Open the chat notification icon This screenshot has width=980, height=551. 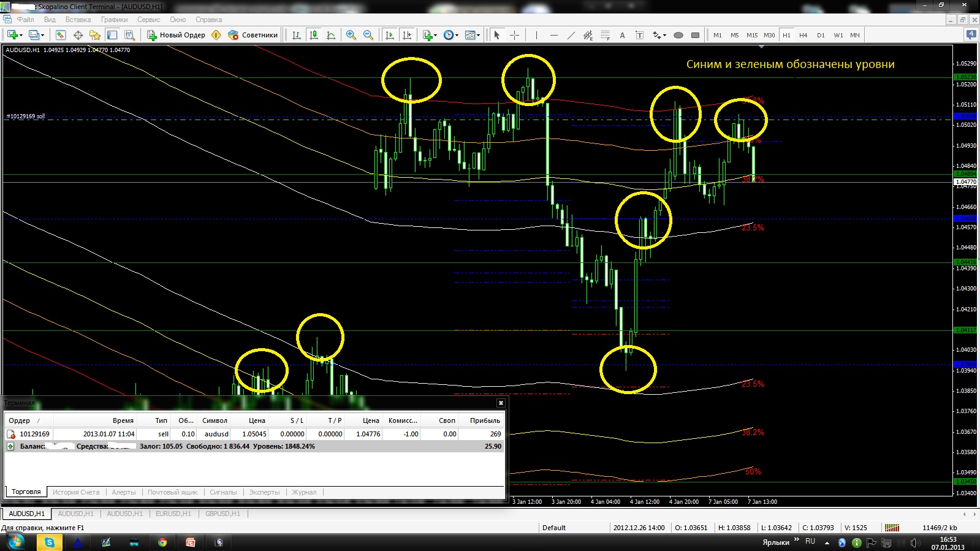pos(971,35)
